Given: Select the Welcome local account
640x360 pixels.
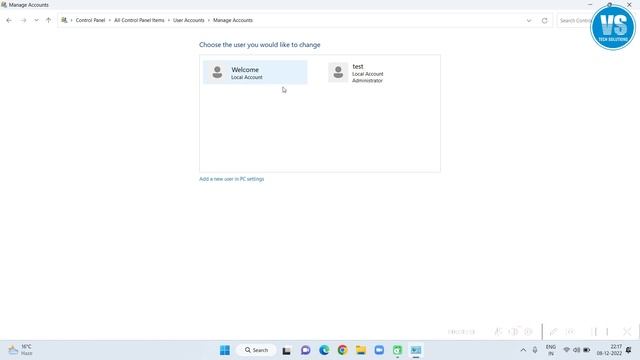Looking at the screenshot, I should [255, 72].
